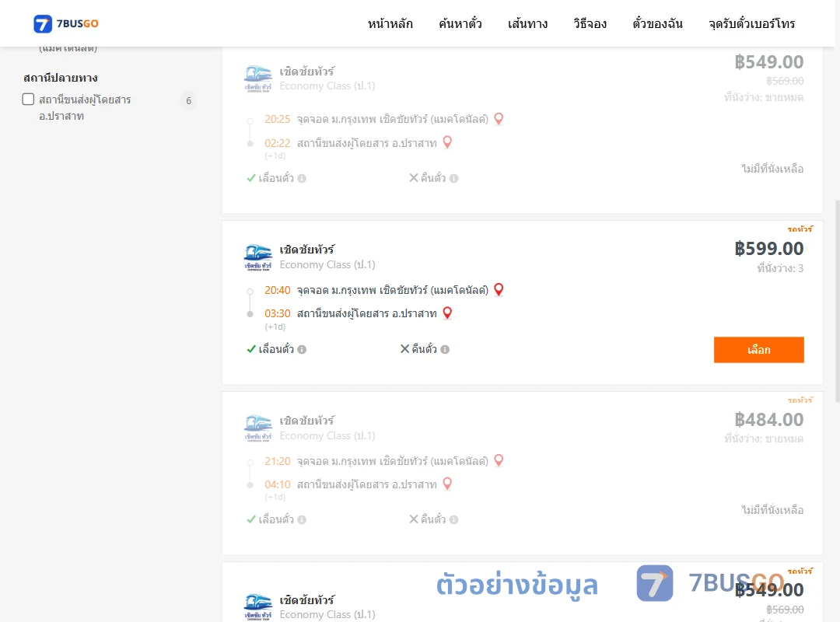The width and height of the screenshot is (840, 622).
Task: Click info icon beside เลื่อนตั๋ว on 20:25 trip
Action: [x=302, y=178]
